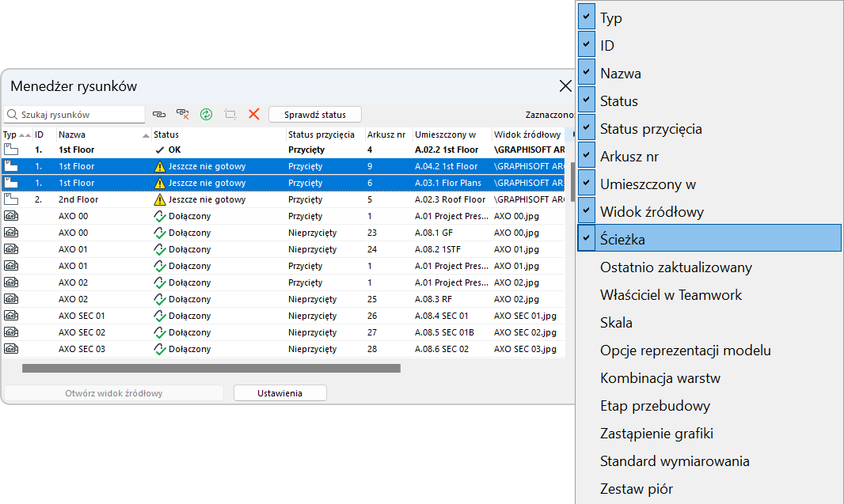Uncheck the Widok źródłowy column
This screenshot has width=844, height=504.
pos(587,211)
